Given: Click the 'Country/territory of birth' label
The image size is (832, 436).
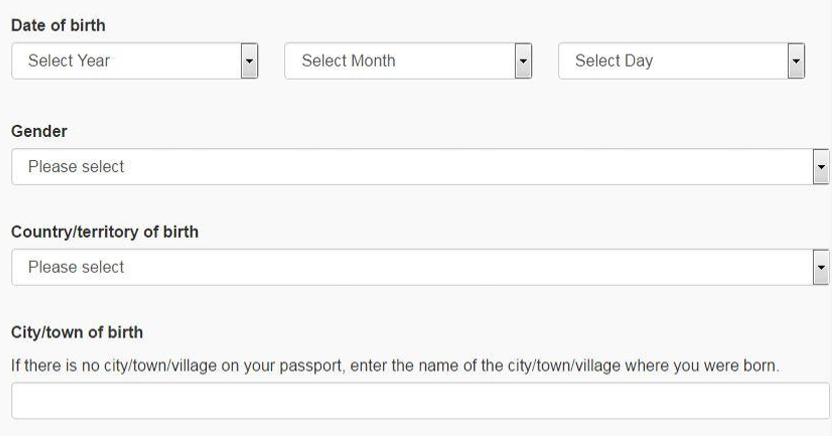Looking at the screenshot, I should [104, 232].
